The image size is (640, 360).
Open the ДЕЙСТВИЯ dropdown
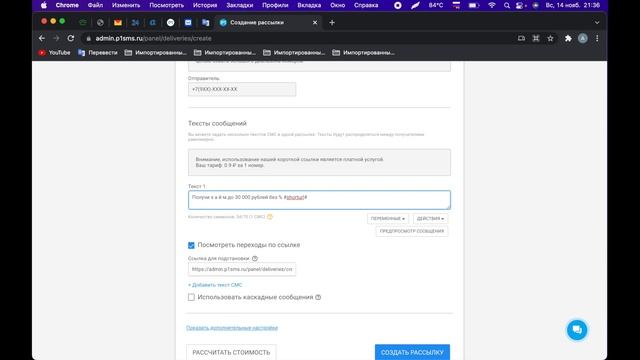click(x=430, y=219)
